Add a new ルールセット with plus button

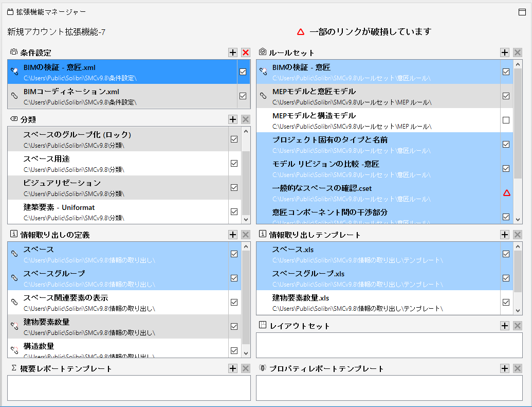[x=505, y=52]
